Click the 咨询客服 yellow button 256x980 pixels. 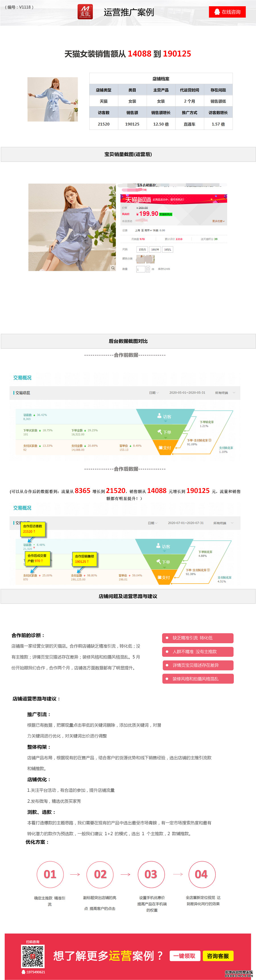click(x=218, y=956)
